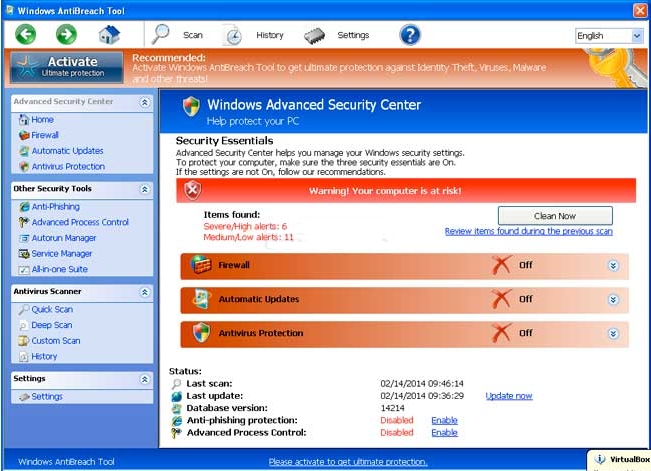The width and height of the screenshot is (651, 471).
Task: Click the Home icon in Advanced Security Center list
Action: point(24,120)
